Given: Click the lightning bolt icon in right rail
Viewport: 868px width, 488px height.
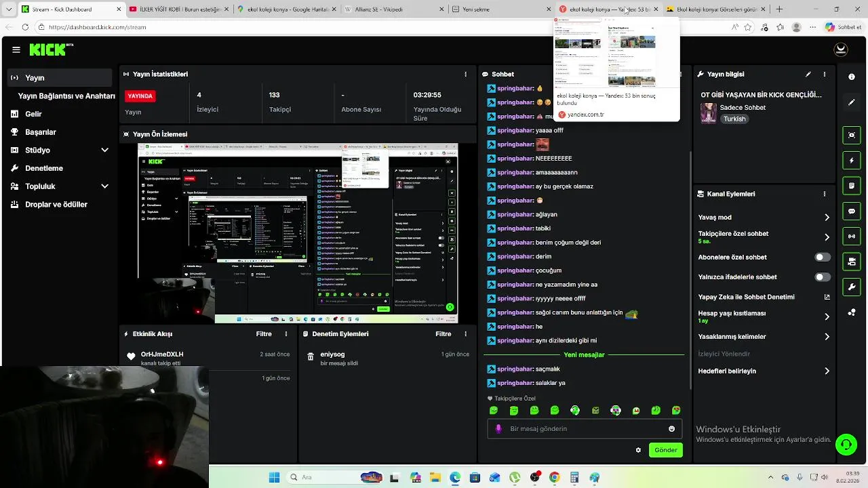Looking at the screenshot, I should pyautogui.click(x=852, y=161).
